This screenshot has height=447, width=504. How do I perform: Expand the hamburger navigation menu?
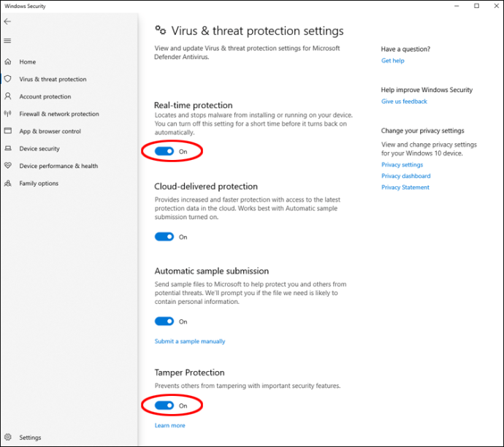(x=7, y=40)
